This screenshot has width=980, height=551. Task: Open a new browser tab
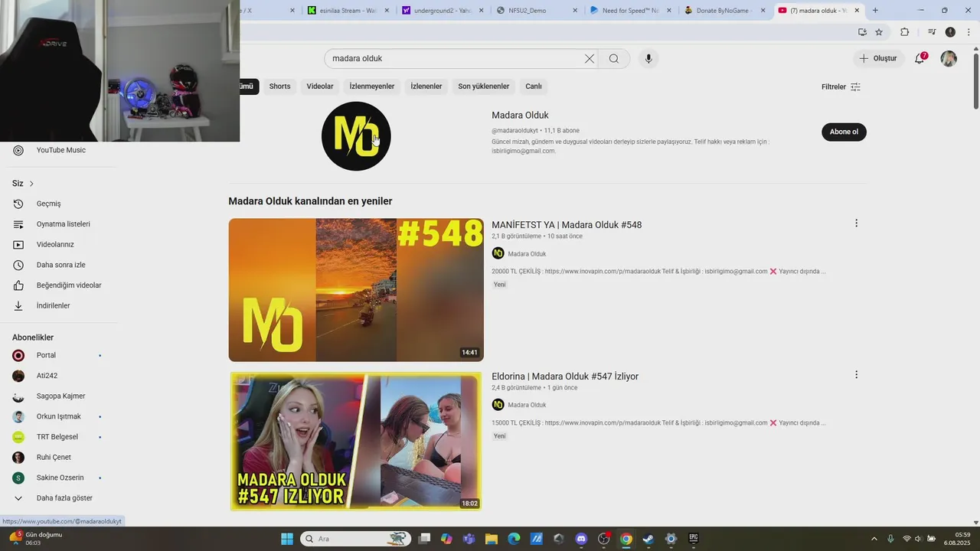(x=875, y=11)
